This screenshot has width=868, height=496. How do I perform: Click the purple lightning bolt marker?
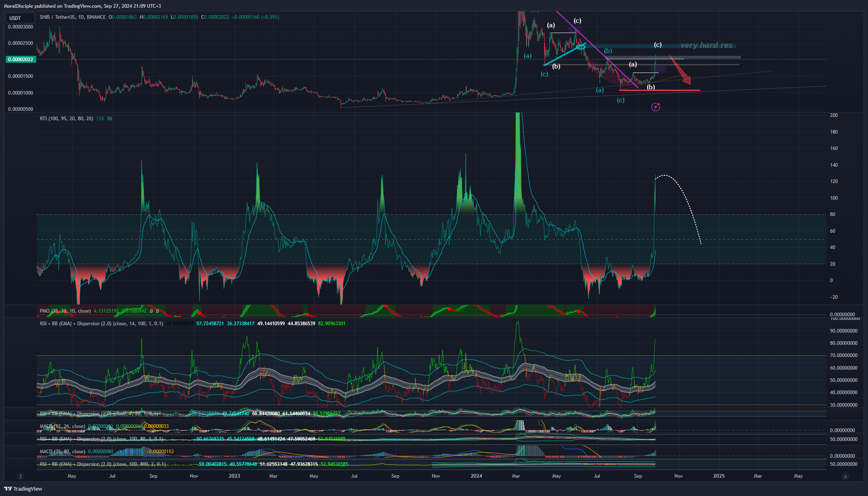pos(655,107)
